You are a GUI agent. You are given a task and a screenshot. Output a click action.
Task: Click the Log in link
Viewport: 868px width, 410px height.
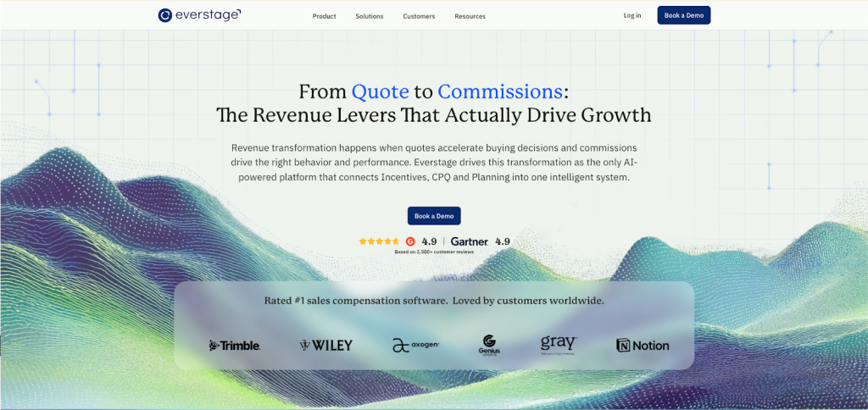[632, 15]
